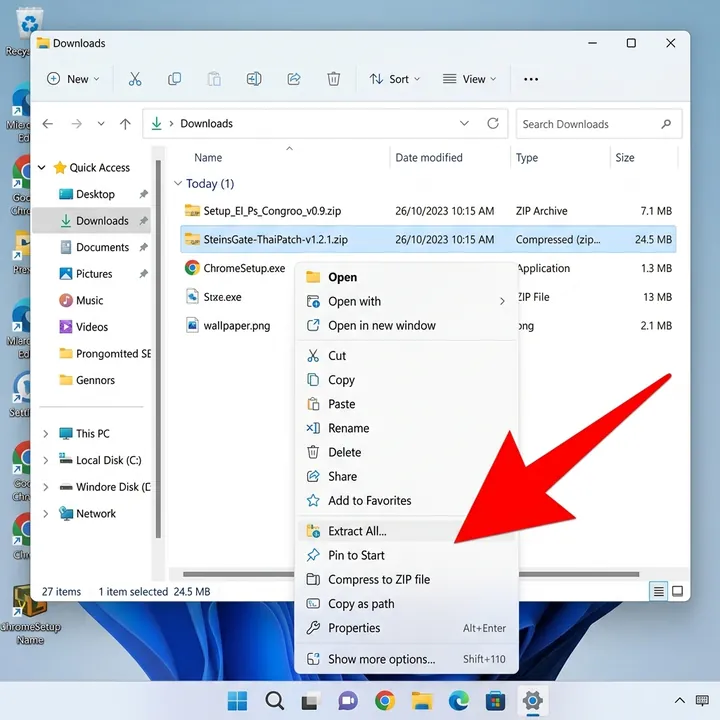The width and height of the screenshot is (720, 720).
Task: Click the Paste clipboard icon in toolbar
Action: pos(214,79)
